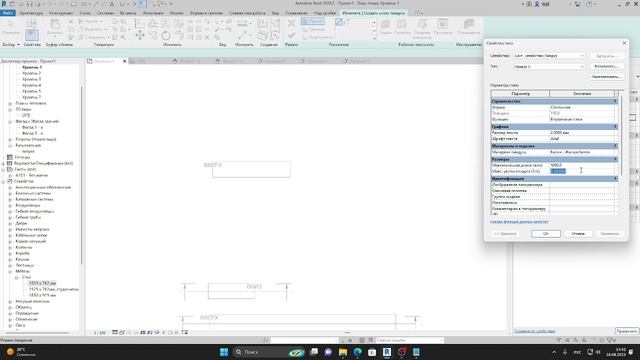Switch to the Вставка ribbon tab
The height and width of the screenshot is (360, 640).
tap(128, 13)
